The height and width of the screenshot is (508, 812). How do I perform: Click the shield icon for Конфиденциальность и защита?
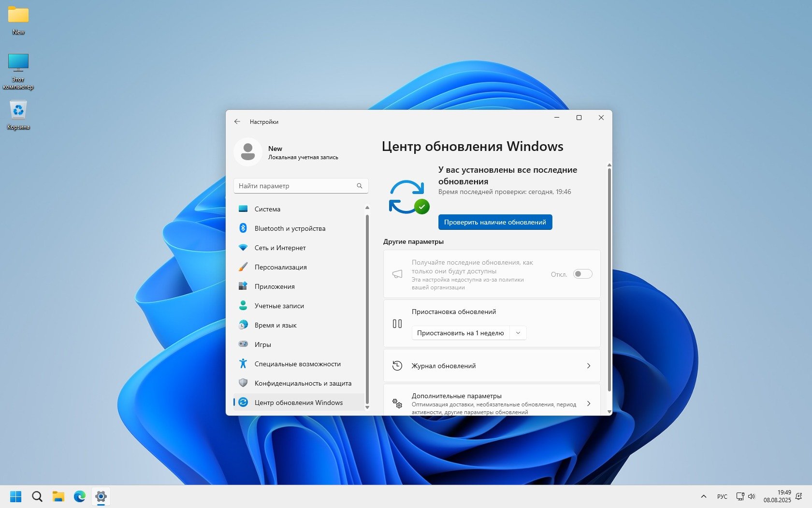click(243, 383)
